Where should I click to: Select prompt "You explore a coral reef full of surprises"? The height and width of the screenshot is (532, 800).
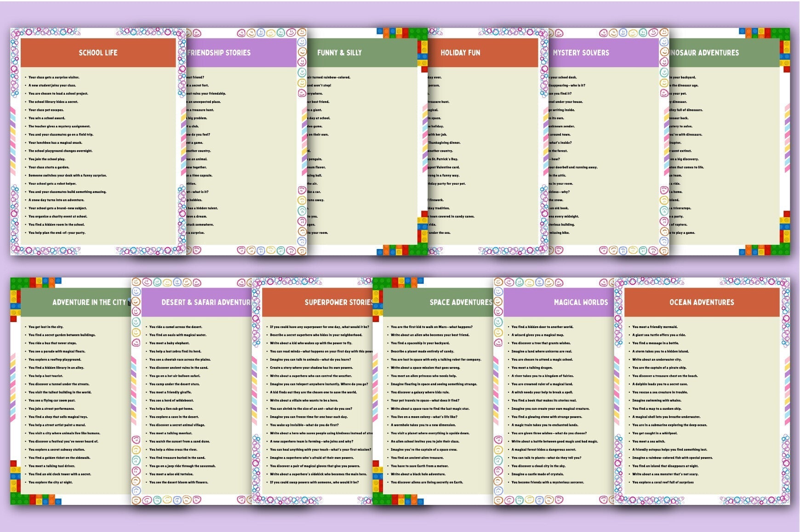(x=663, y=482)
